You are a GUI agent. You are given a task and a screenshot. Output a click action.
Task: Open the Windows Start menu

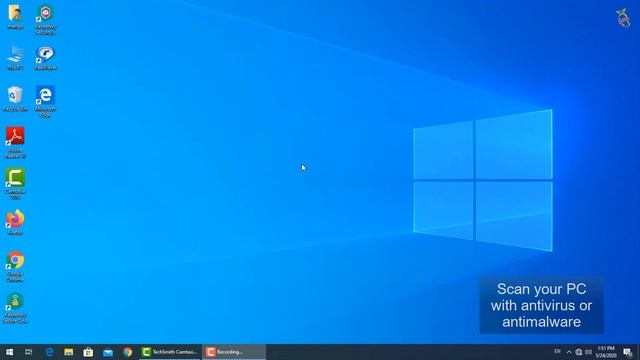(x=9, y=352)
